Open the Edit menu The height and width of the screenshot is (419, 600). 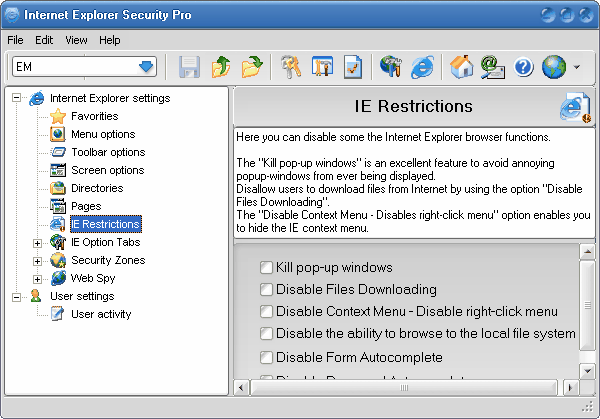(x=44, y=40)
